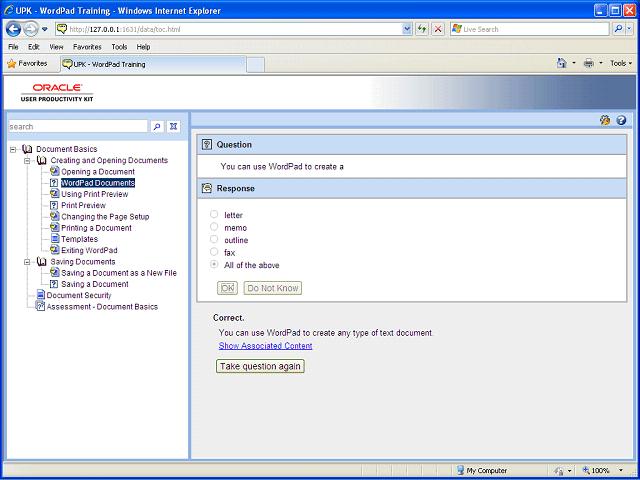
Task: Open the Print dropdown arrow
Action: point(601,63)
